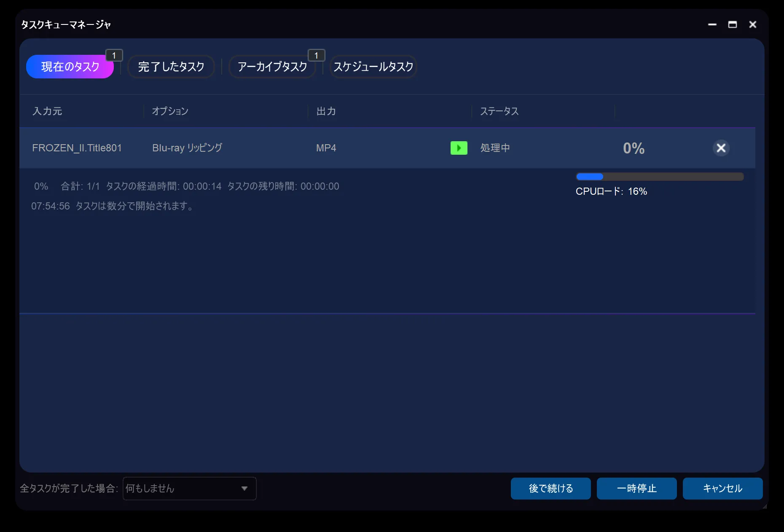Screen dimensions: 784x532
Task: Click the ステータス column header
Action: [499, 111]
